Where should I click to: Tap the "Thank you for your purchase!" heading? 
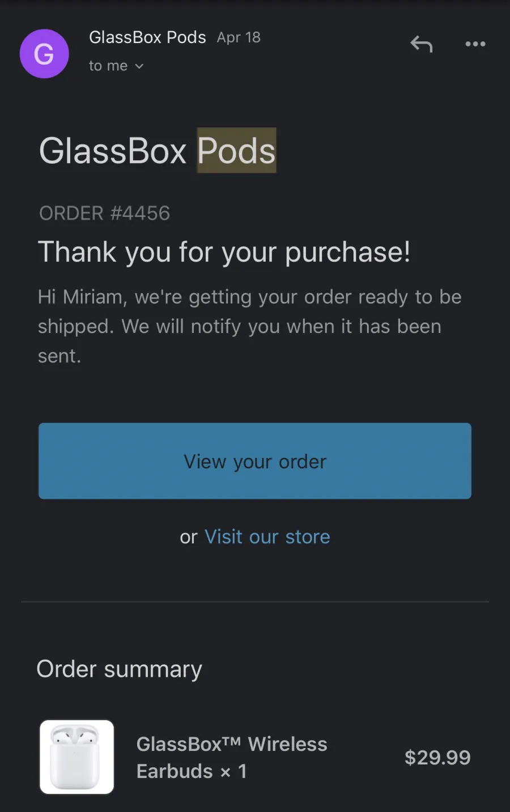click(224, 252)
